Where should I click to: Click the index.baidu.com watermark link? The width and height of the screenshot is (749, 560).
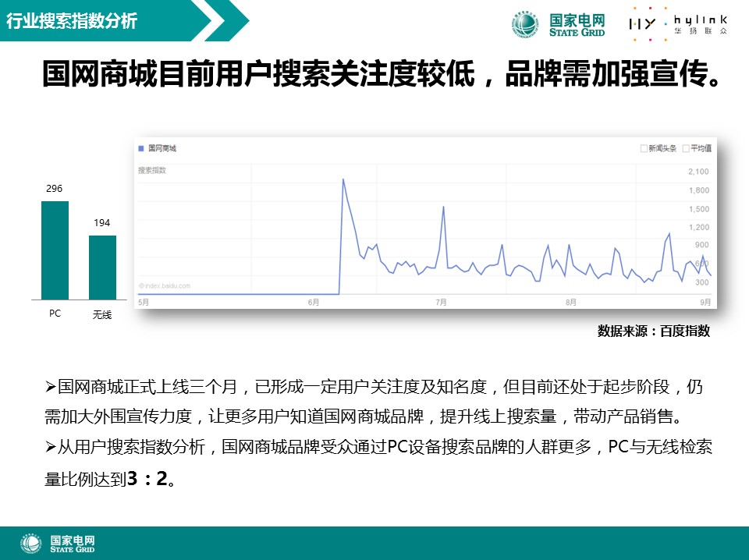tap(165, 285)
